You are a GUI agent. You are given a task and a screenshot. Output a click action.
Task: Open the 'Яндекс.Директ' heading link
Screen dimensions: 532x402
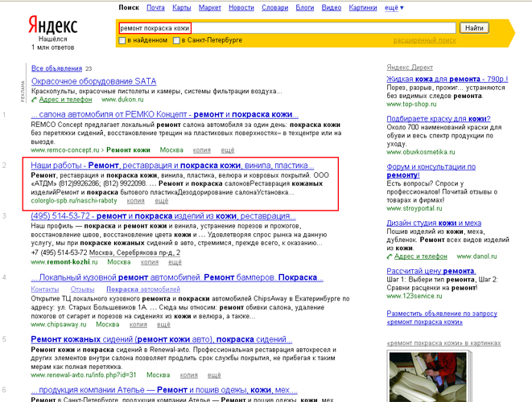click(410, 68)
